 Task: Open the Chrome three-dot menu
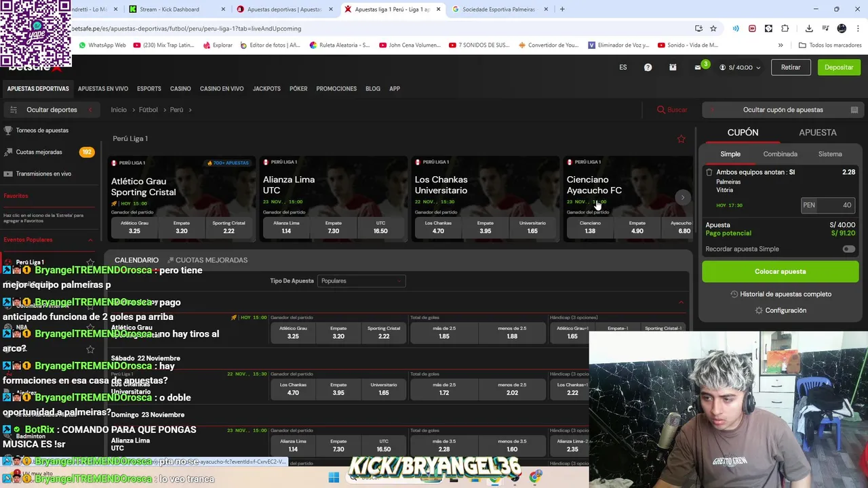[857, 28]
